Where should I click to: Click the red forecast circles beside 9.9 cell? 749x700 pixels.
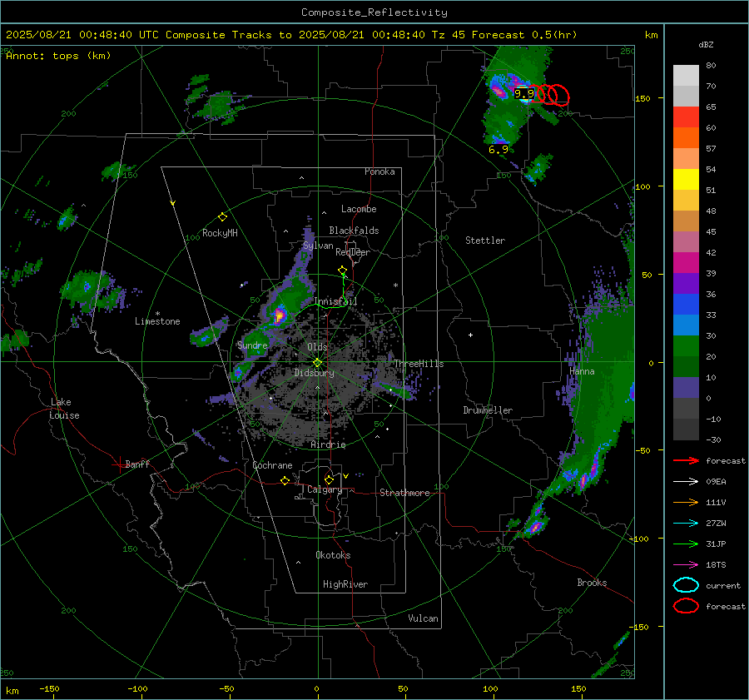[548, 95]
